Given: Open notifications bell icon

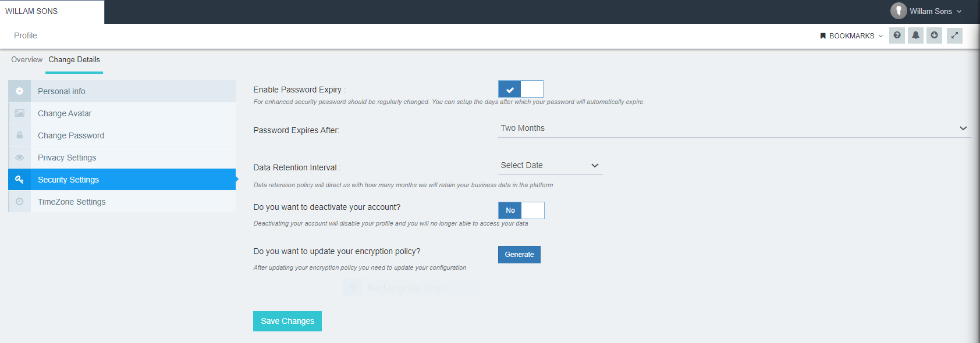Looking at the screenshot, I should [x=915, y=35].
